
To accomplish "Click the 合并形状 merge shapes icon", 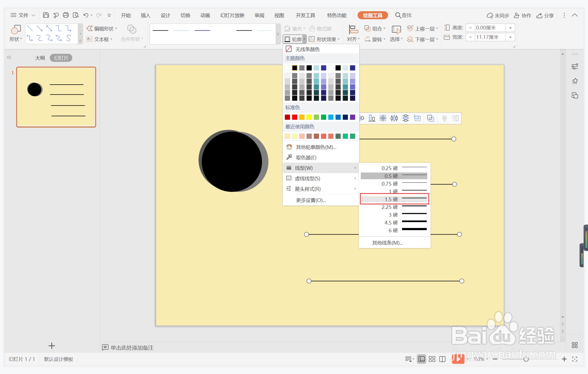I will 132,29.
